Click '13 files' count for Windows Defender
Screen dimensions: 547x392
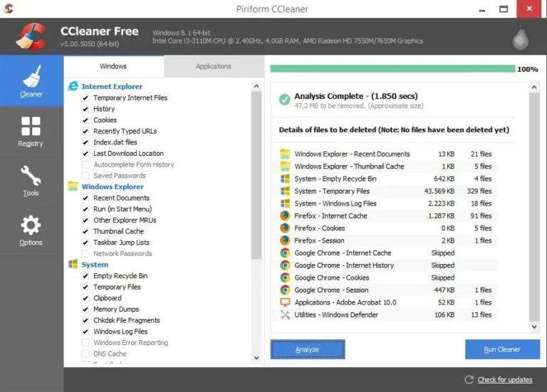[x=481, y=314]
